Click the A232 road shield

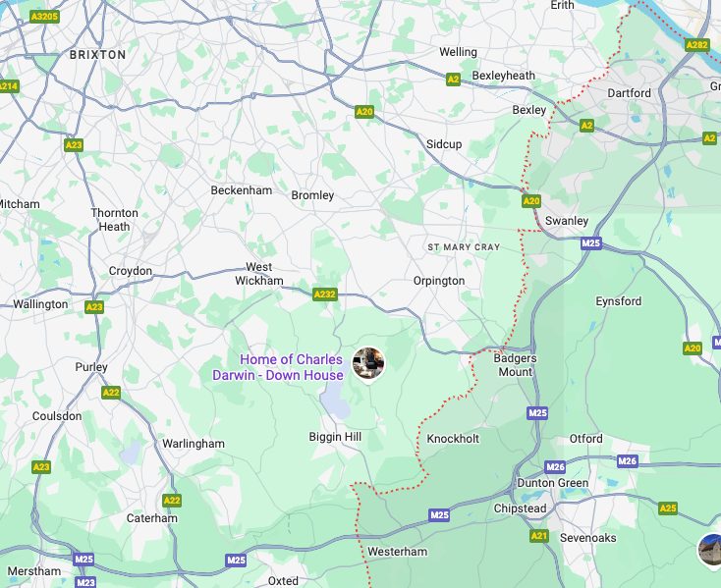(x=325, y=294)
